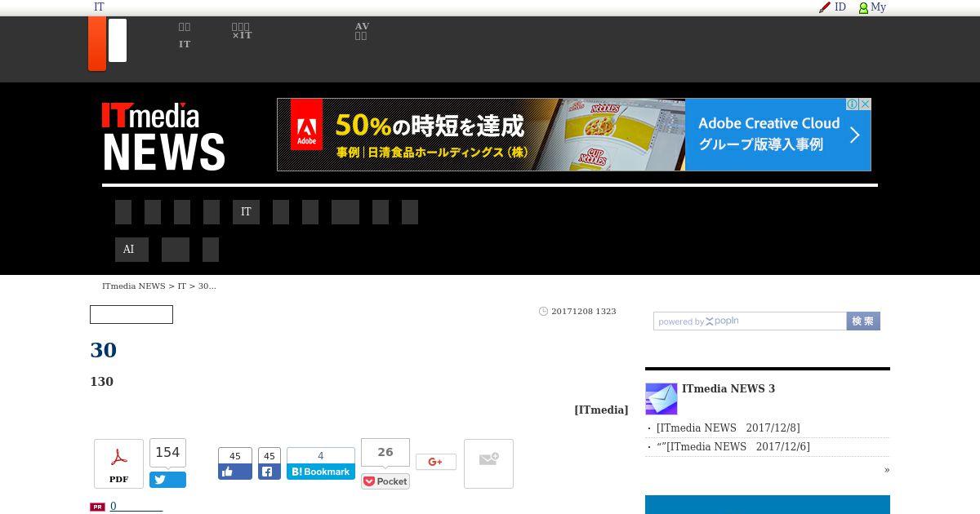The image size is (980, 514).
Task: Open the Adobe Creative Cloud banner ad
Action: point(574,135)
